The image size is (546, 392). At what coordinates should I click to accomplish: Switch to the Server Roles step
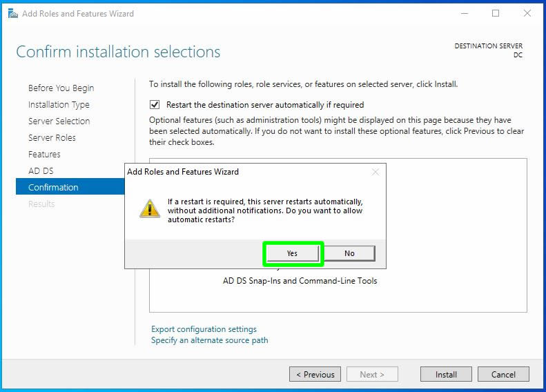pyautogui.click(x=52, y=137)
